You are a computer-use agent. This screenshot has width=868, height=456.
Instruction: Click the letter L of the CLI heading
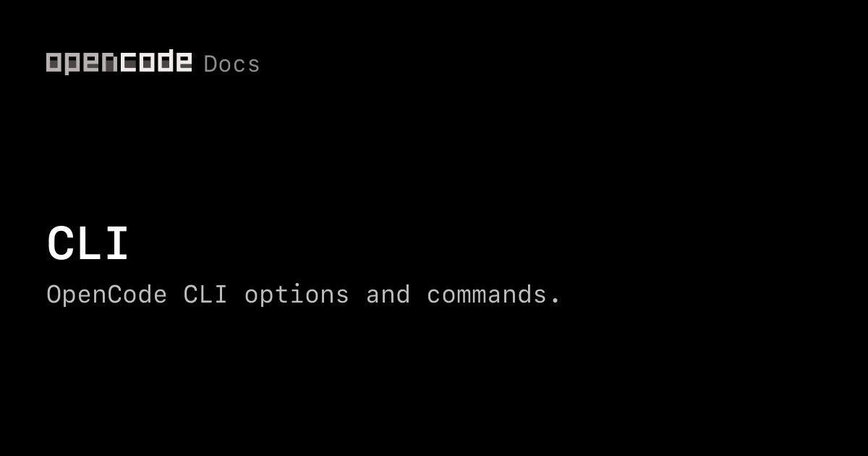click(x=88, y=244)
